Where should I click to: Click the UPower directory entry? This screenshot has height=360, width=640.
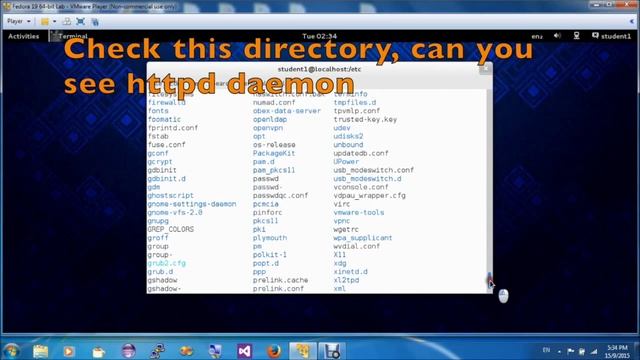[346, 162]
